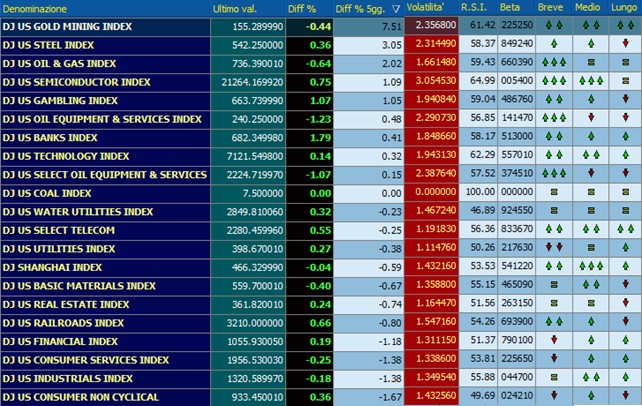The image size is (642, 406).
Task: Click Lungo up arrow for Banks Index
Action: pos(625,136)
